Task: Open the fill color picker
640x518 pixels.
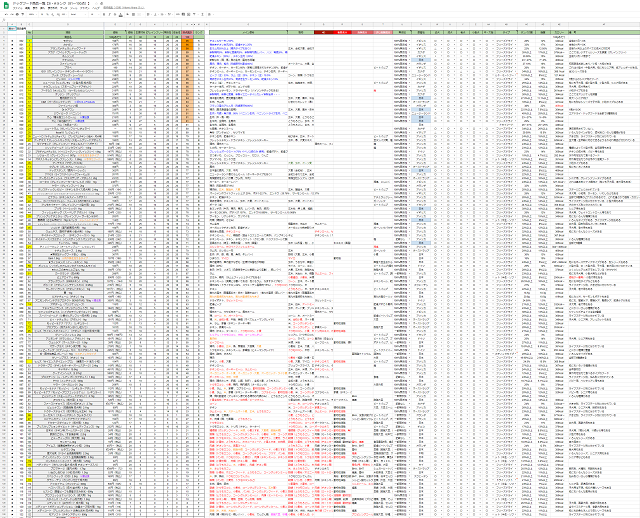Action: point(127,14)
